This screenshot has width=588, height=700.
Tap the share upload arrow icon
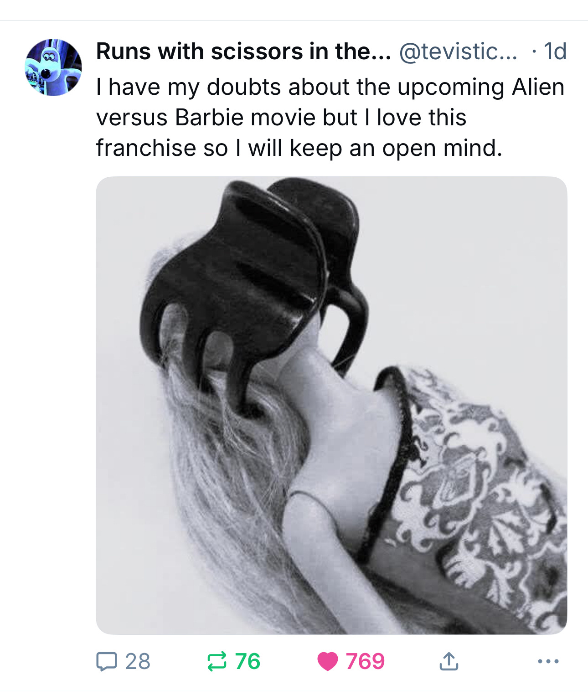449,661
